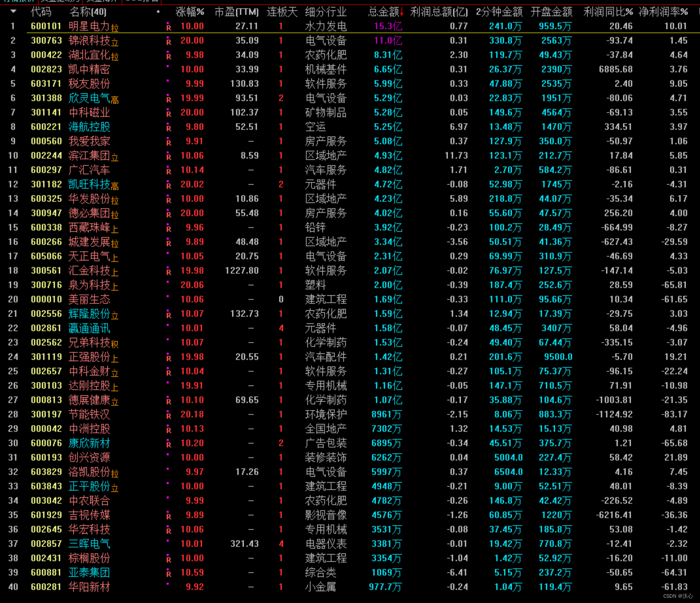This screenshot has width=700, height=603.
Task: Click stock code 300716
Action: pyautogui.click(x=46, y=285)
